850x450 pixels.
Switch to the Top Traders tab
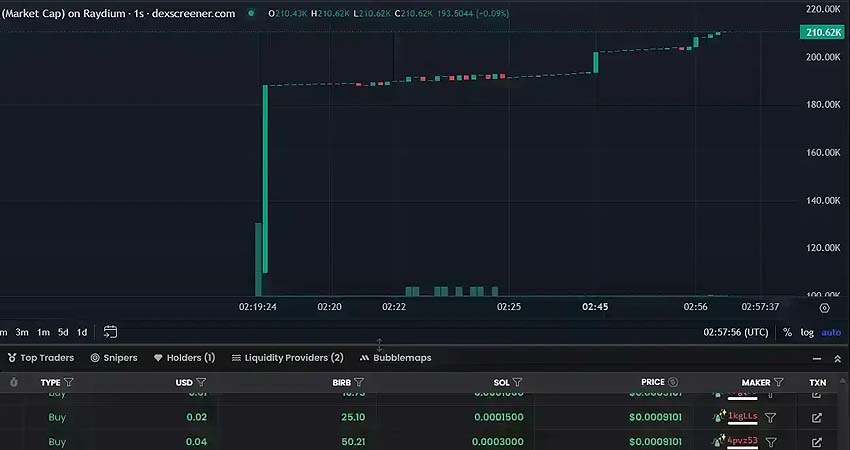pyautogui.click(x=40, y=357)
